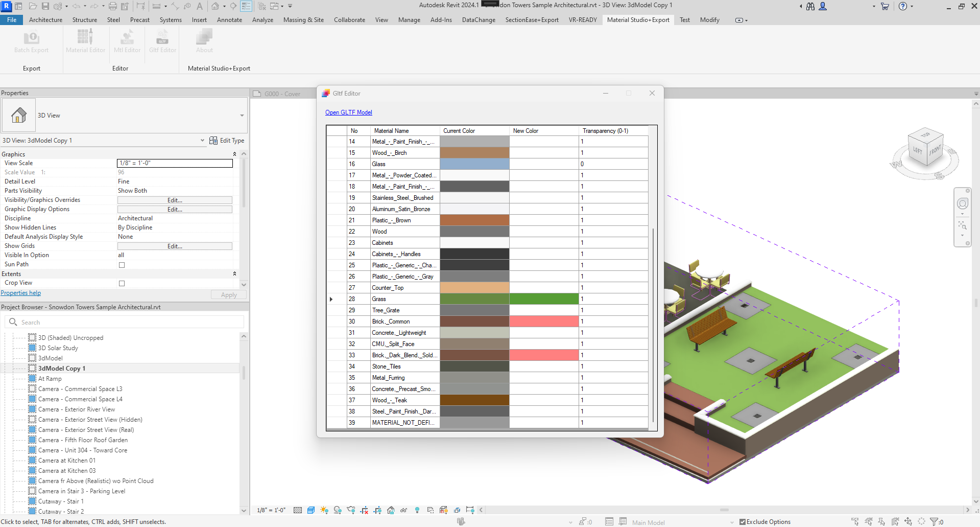Toggle Shadows icon in view control bar

coord(337,510)
